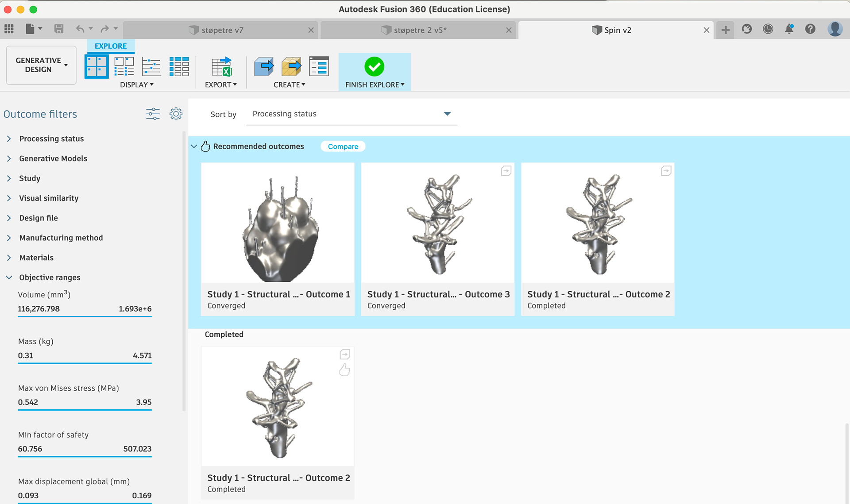Viewport: 850px width, 504px height.
Task: Open the notifications bell
Action: pos(789,29)
